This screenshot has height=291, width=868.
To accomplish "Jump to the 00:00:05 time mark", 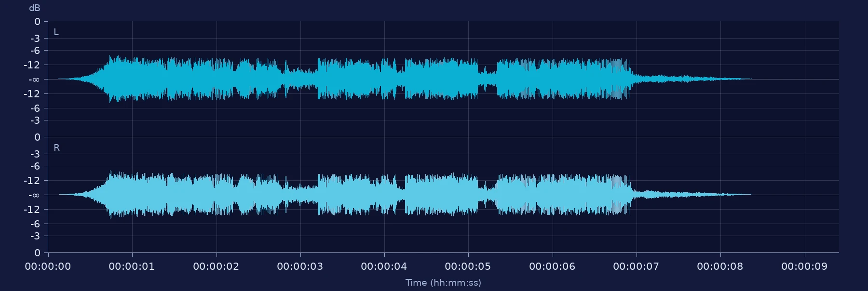I will click(x=468, y=266).
